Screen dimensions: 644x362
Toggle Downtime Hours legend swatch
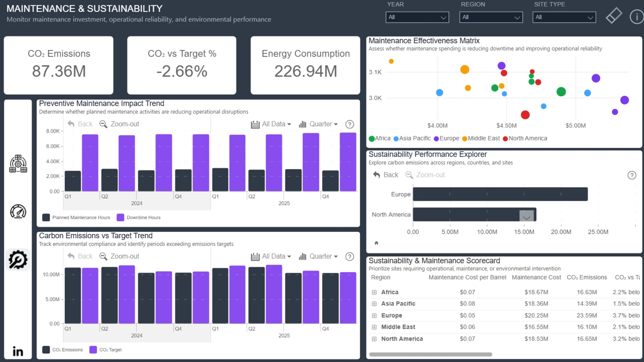click(120, 218)
